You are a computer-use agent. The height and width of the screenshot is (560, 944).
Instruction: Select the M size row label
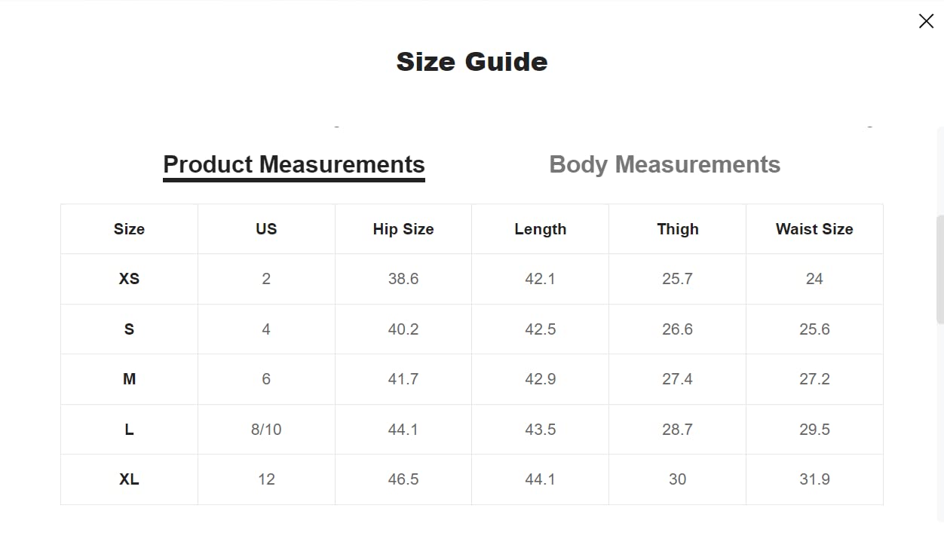[129, 379]
